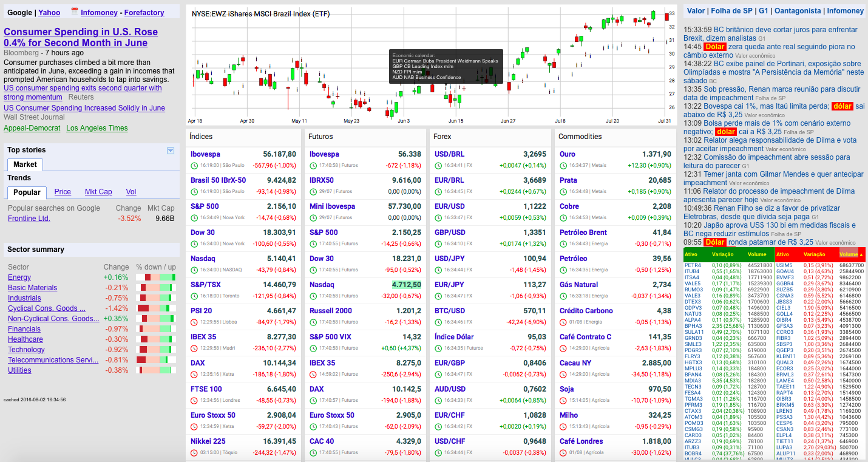
Task: Click the clock icon under Café Londres
Action: pos(563,452)
